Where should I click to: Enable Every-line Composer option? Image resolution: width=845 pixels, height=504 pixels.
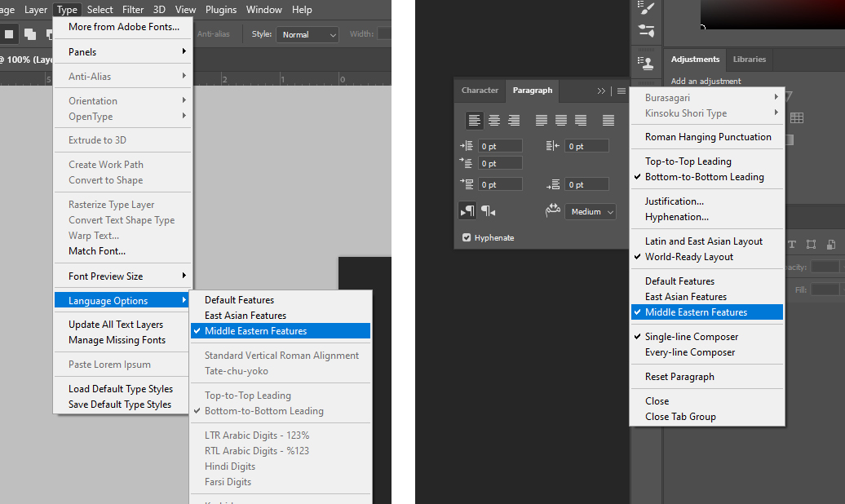pyautogui.click(x=707, y=352)
